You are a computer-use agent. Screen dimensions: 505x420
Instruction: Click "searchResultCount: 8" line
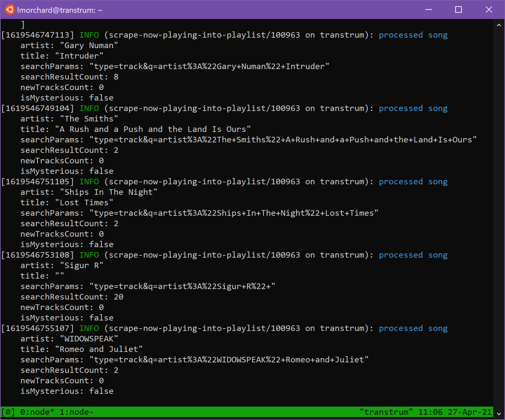coord(69,77)
